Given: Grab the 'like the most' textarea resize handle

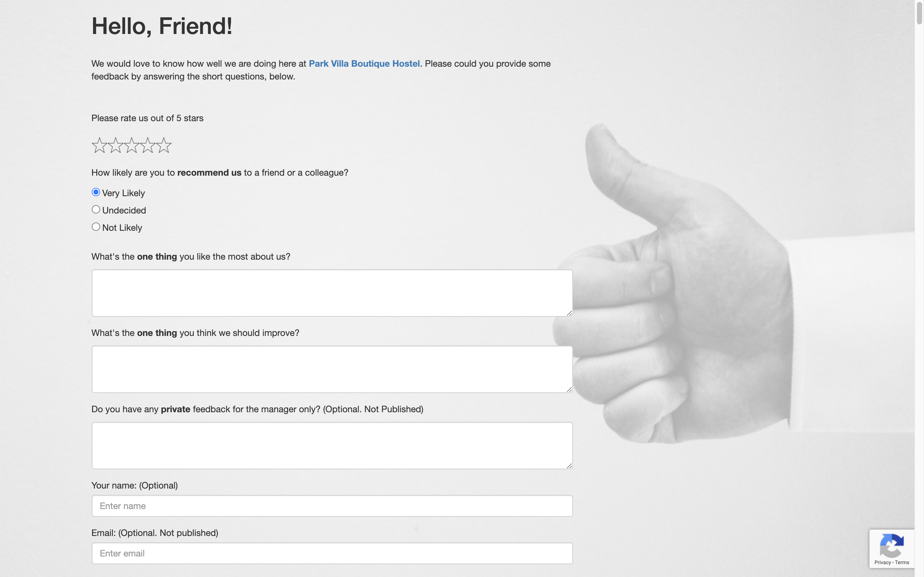Looking at the screenshot, I should pos(569,313).
